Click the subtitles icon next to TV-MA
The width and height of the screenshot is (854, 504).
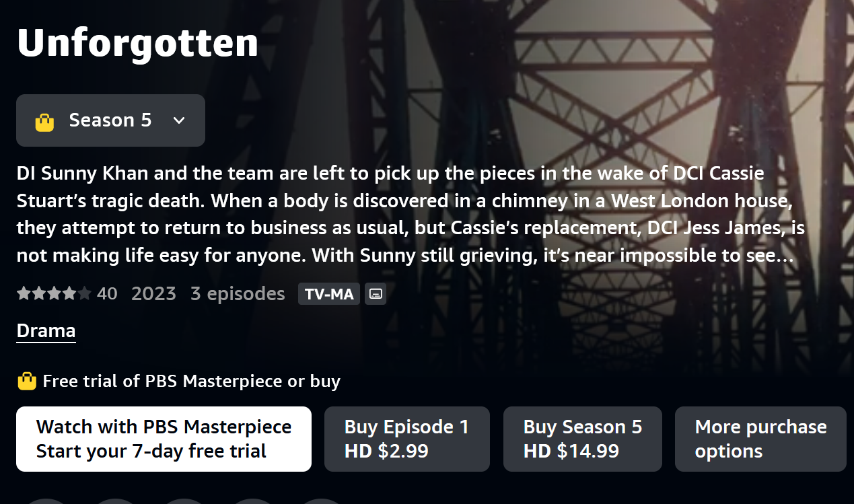coord(376,294)
